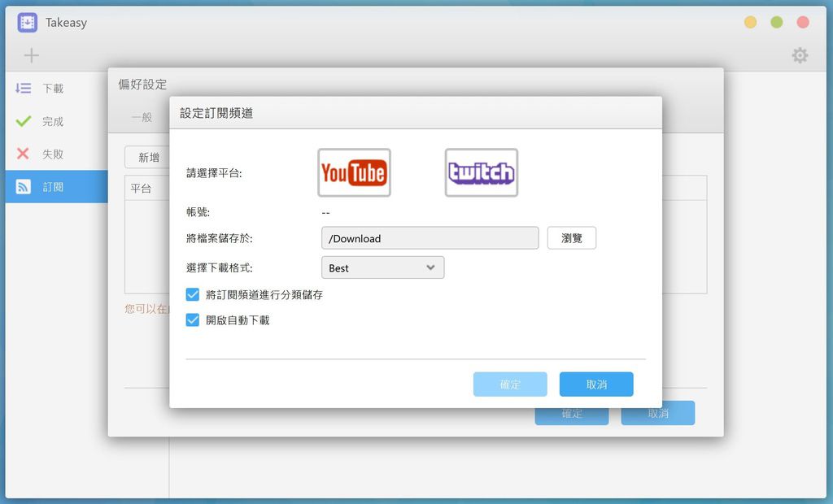Click the 下載 download list icon in sidebar
This screenshot has height=504, width=833.
[x=23, y=88]
